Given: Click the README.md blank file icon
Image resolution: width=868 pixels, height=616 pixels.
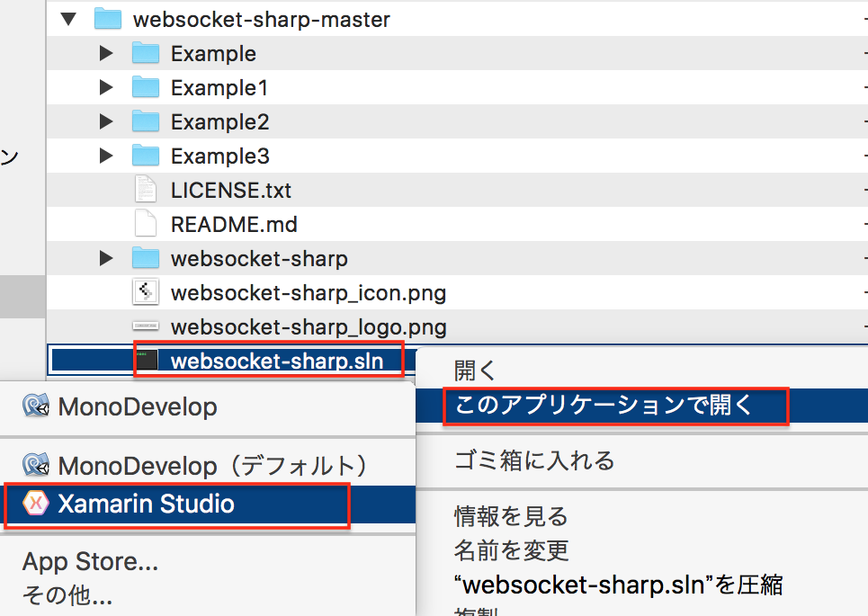Looking at the screenshot, I should click(146, 223).
